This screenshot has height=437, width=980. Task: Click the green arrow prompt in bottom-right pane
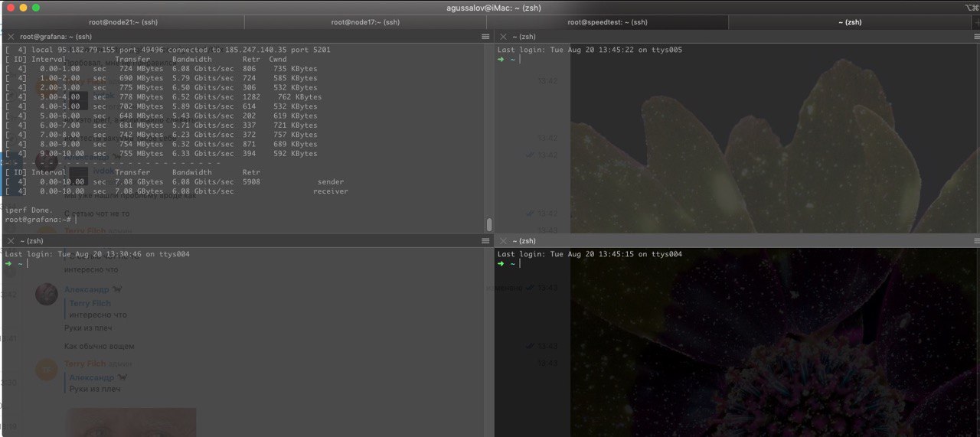tap(501, 263)
